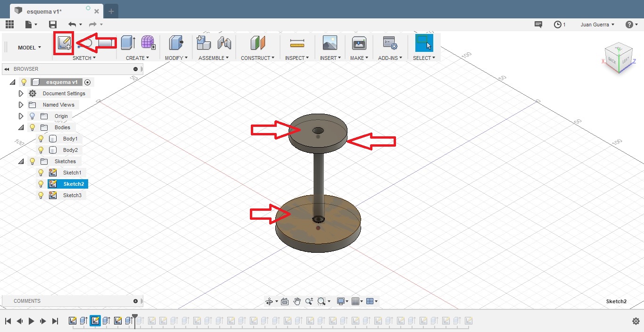Screen dimensions: 644x332
Task: Expand the Document Settings node
Action: pos(21,93)
